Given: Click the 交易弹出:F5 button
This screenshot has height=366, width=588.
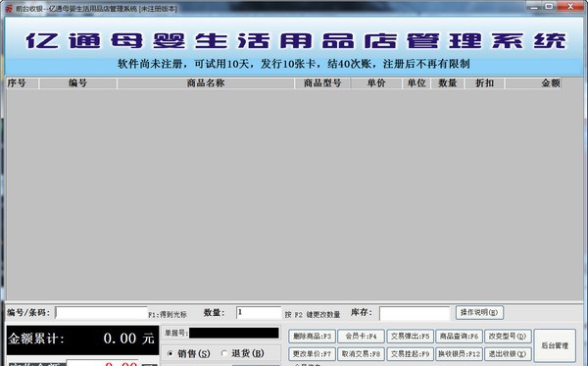Looking at the screenshot, I should (x=410, y=337).
